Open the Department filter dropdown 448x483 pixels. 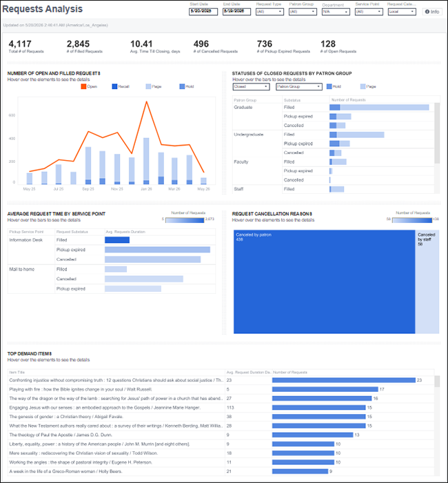coord(336,12)
